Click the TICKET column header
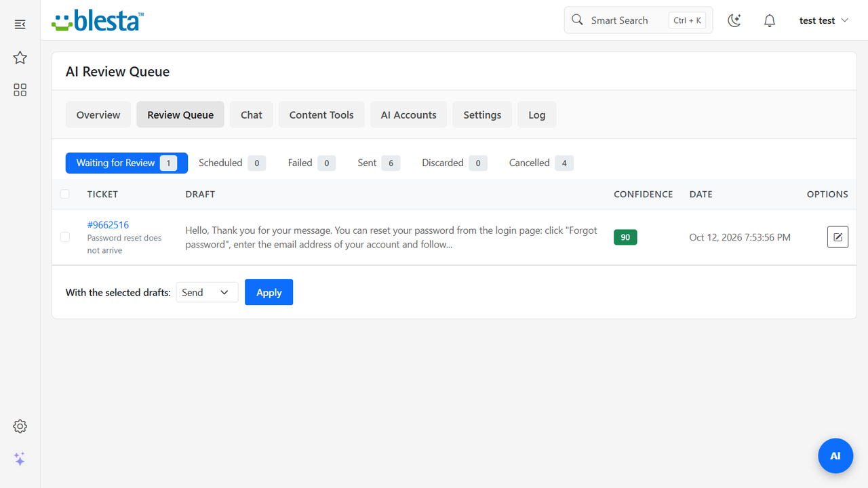This screenshot has width=868, height=488. [102, 194]
